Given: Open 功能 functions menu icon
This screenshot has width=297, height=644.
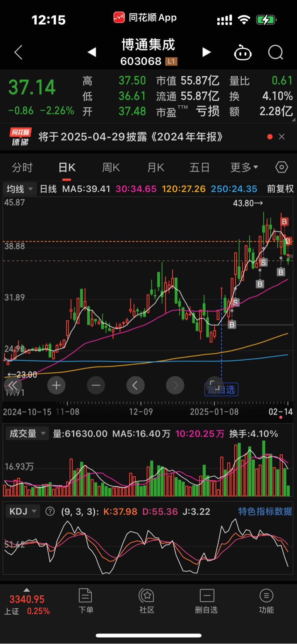Looking at the screenshot, I should [x=266, y=601].
